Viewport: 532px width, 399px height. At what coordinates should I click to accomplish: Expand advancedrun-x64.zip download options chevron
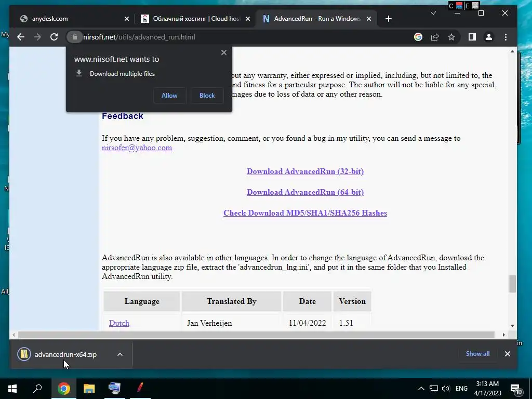coord(120,354)
